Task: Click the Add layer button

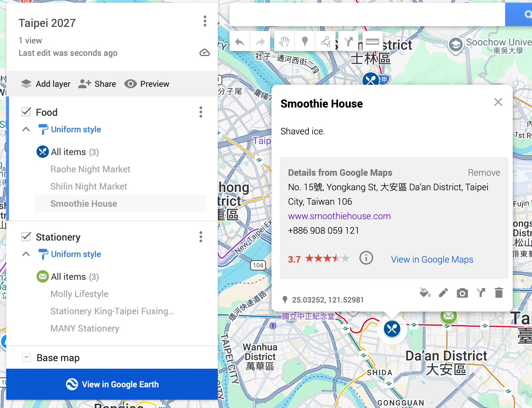Action: [x=45, y=84]
